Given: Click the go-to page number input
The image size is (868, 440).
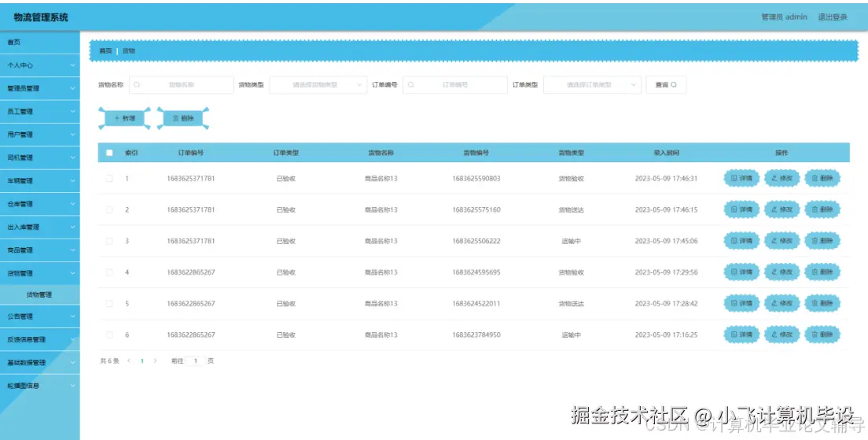Looking at the screenshot, I should coord(195,361).
